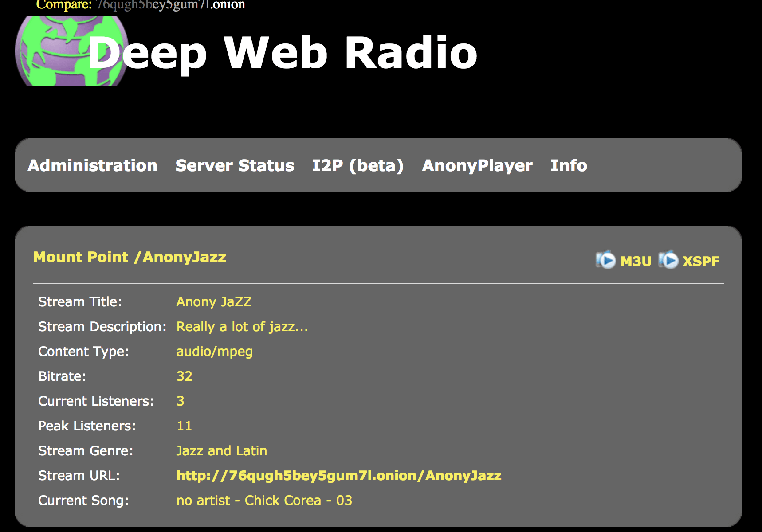Click the stream title Anony JaZZ
762x532 pixels.
coord(214,302)
